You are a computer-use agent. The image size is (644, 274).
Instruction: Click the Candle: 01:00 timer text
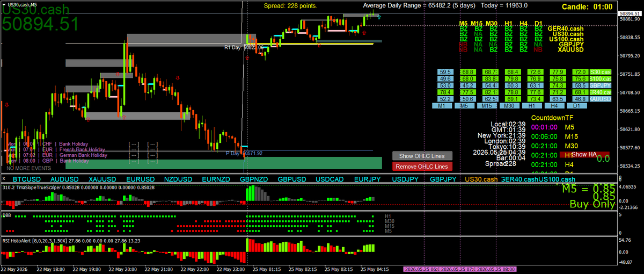tap(587, 7)
